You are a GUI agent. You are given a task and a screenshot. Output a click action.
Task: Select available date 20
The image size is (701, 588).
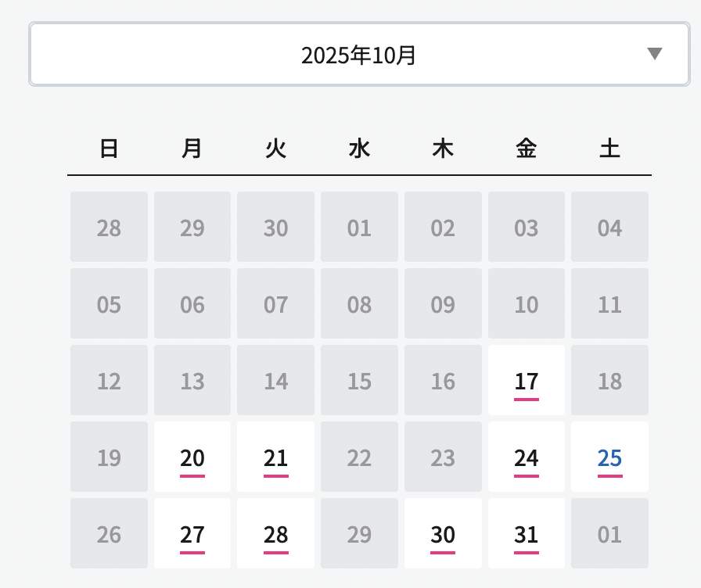[192, 457]
